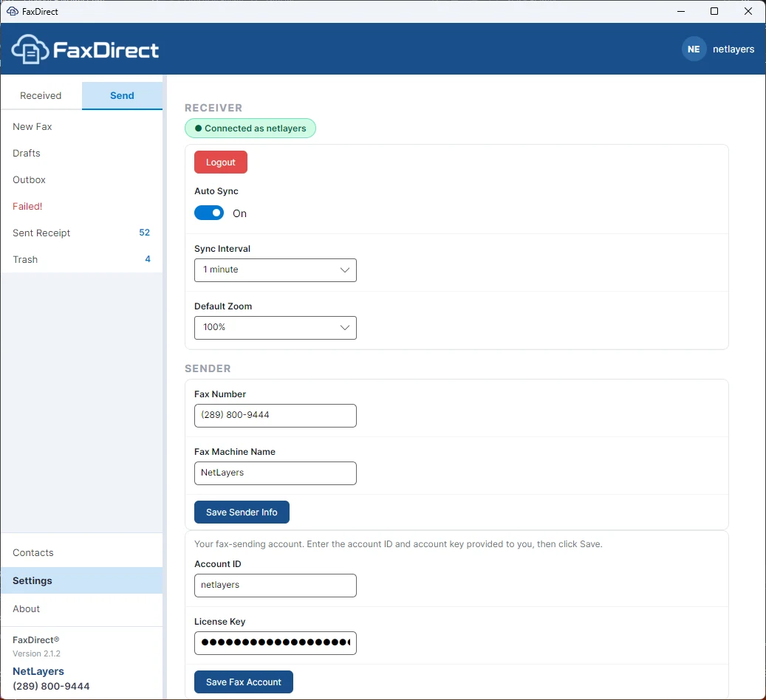Close the FaxDirect window
Screen dimensions: 766x700
pyautogui.click(x=748, y=11)
